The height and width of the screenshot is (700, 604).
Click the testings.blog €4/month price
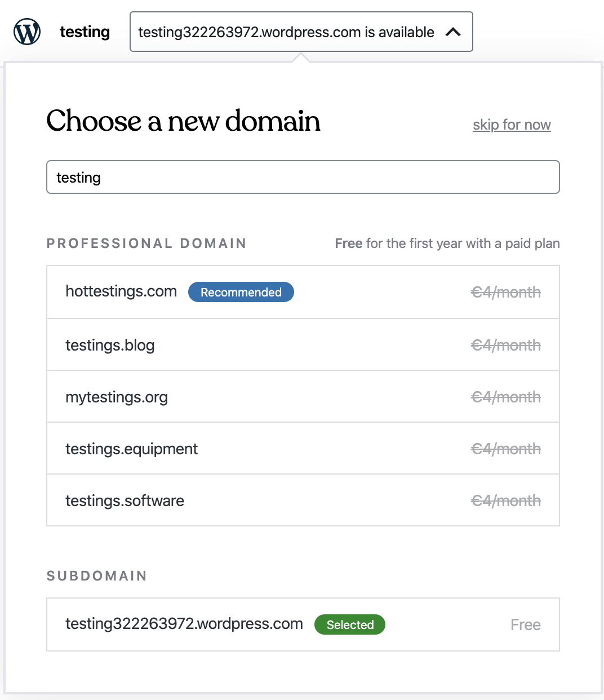pos(506,345)
